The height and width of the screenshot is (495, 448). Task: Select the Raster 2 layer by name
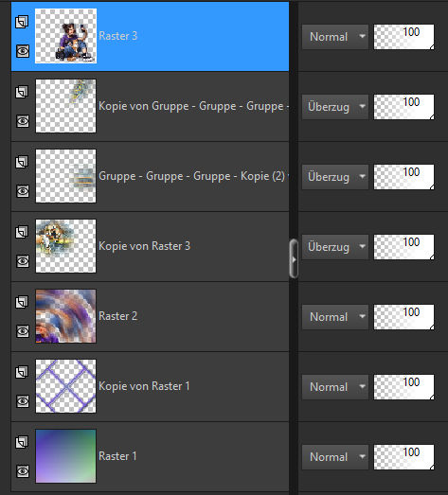click(117, 316)
